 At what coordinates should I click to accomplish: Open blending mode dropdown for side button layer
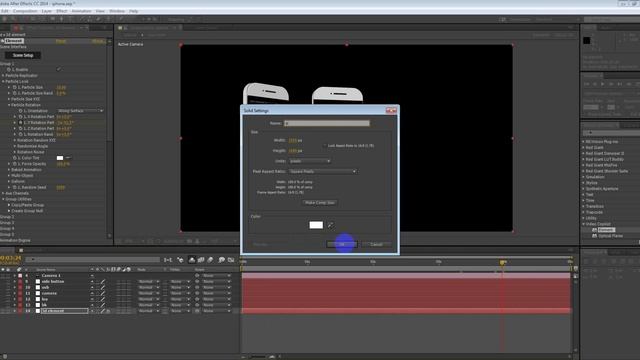click(x=149, y=282)
